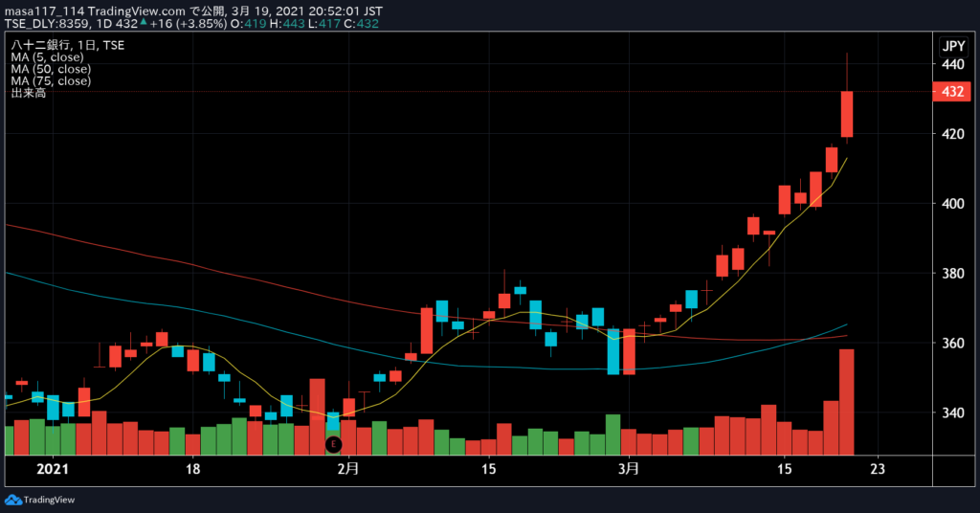Click the 400 price axis label

(x=952, y=204)
